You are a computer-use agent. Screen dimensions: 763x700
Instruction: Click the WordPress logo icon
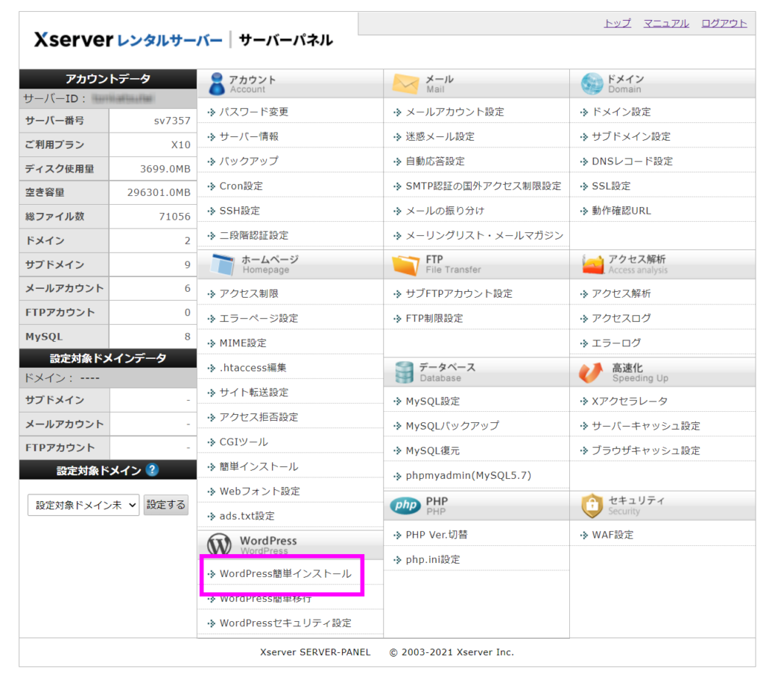pos(219,544)
